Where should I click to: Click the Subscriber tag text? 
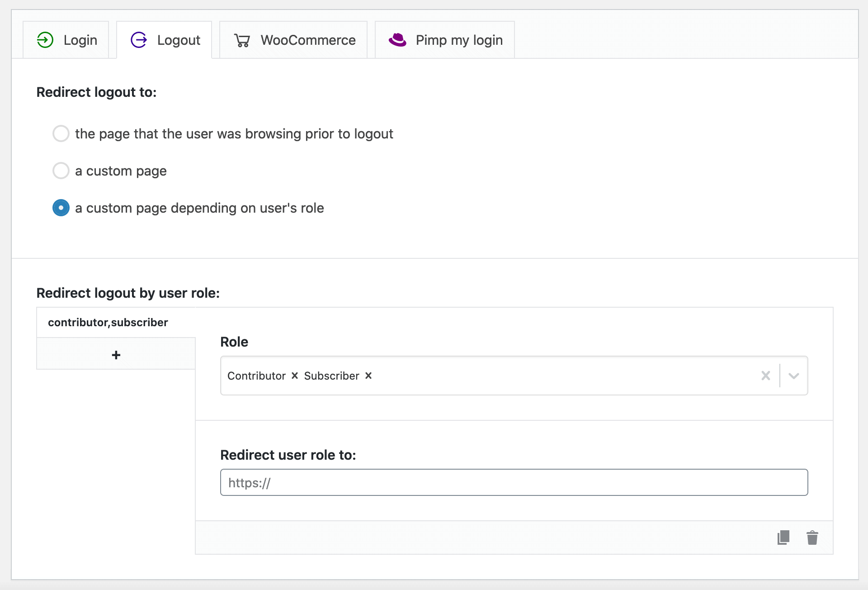point(331,376)
